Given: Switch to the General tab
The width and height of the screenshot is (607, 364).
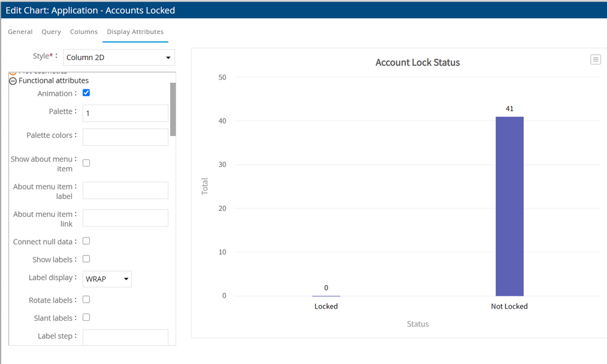Looking at the screenshot, I should pyautogui.click(x=20, y=32).
